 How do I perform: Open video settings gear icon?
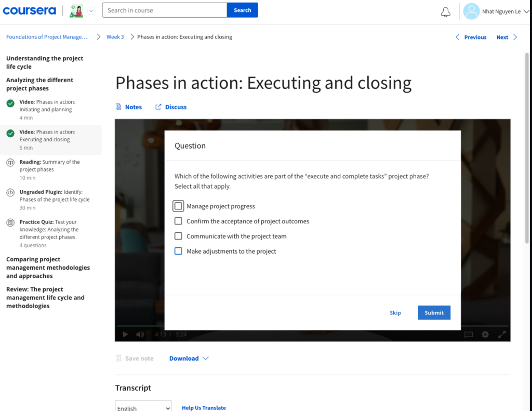(485, 335)
